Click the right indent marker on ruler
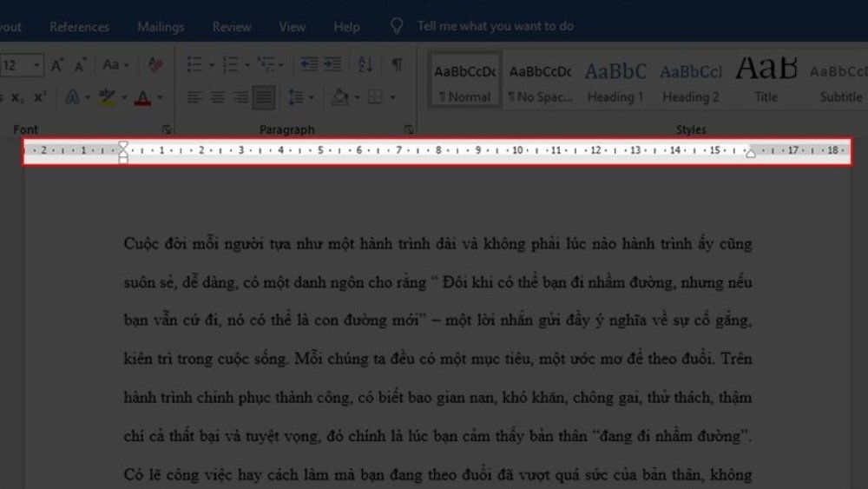Viewport: 868px width, 489px height. tap(751, 152)
